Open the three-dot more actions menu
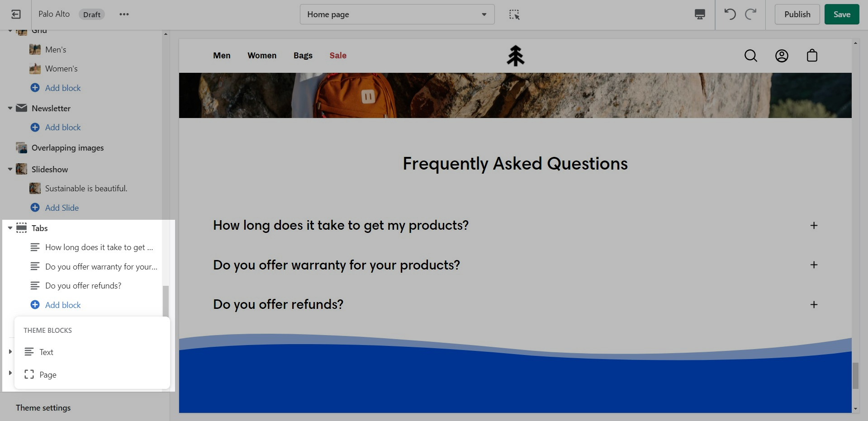 [x=124, y=14]
